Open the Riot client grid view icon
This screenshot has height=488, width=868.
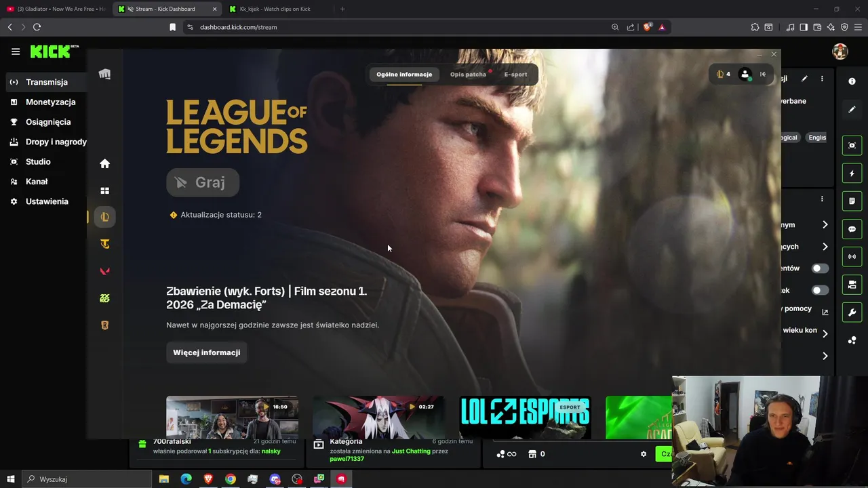(x=104, y=191)
